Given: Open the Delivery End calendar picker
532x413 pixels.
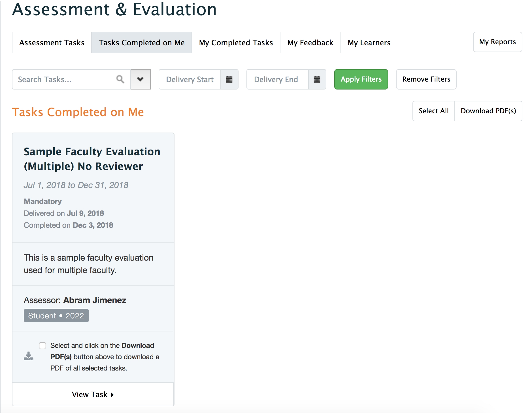Looking at the screenshot, I should pos(317,79).
